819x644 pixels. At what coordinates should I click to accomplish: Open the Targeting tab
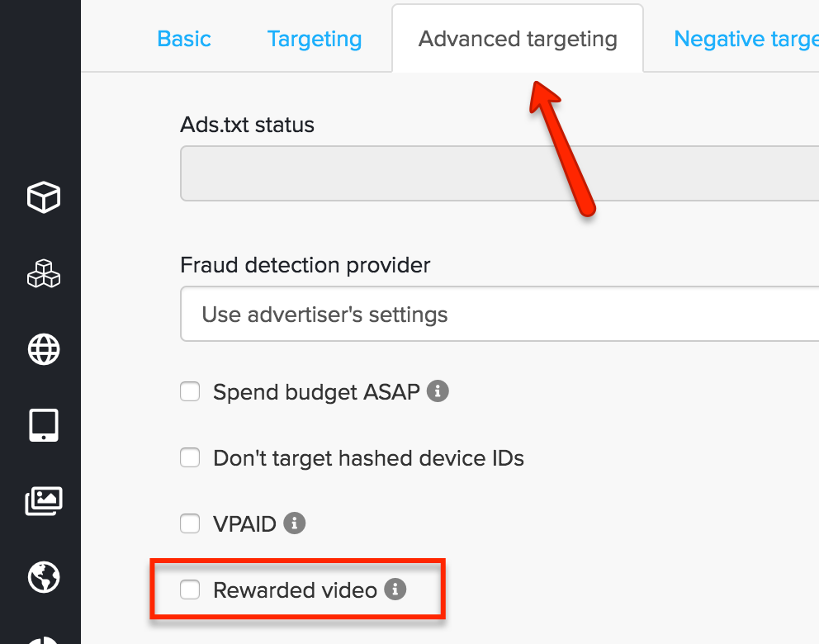pyautogui.click(x=315, y=39)
